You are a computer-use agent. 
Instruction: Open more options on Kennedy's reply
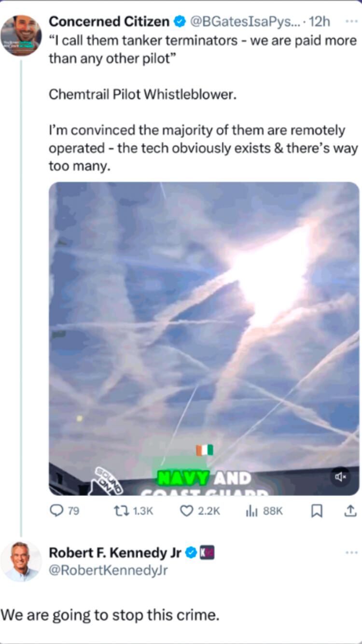tap(351, 553)
